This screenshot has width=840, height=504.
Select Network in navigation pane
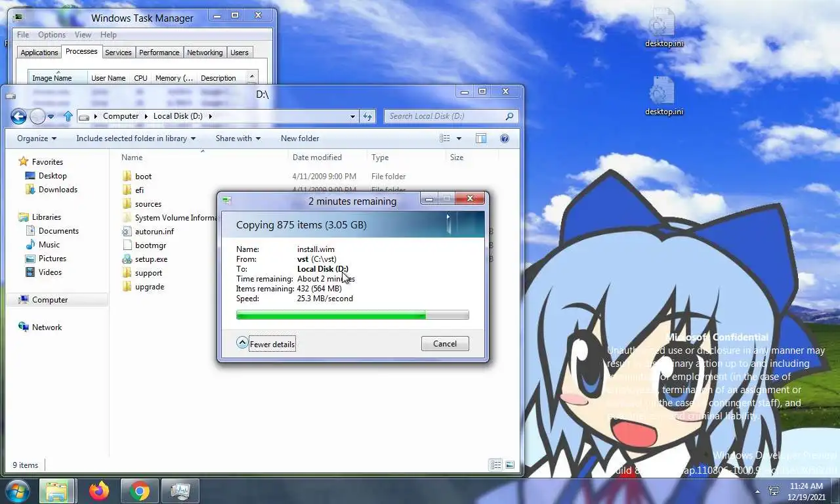(47, 327)
